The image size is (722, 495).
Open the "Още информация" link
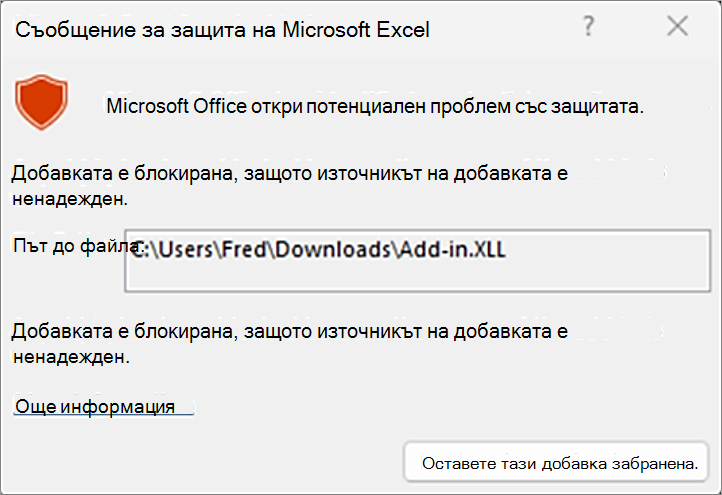pos(95,407)
